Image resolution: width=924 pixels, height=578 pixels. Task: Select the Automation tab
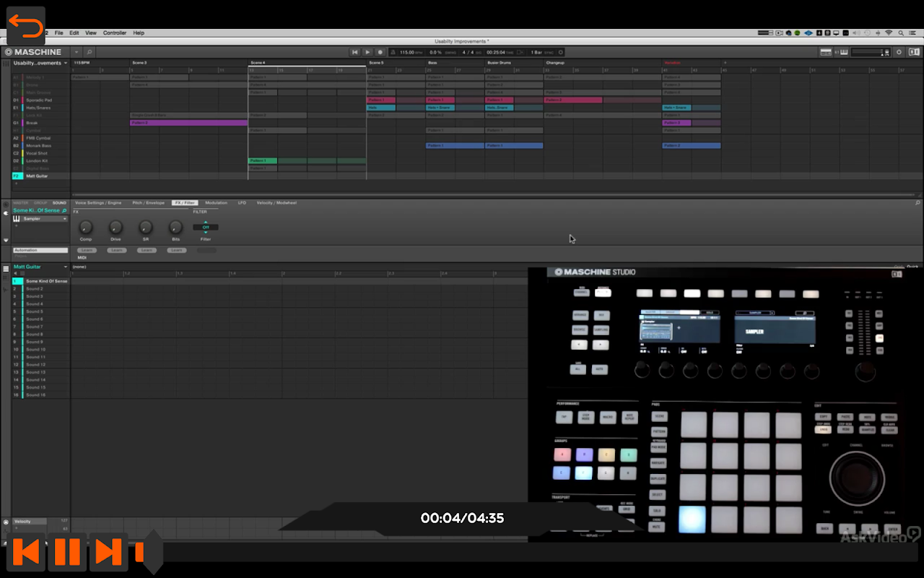[x=40, y=250]
